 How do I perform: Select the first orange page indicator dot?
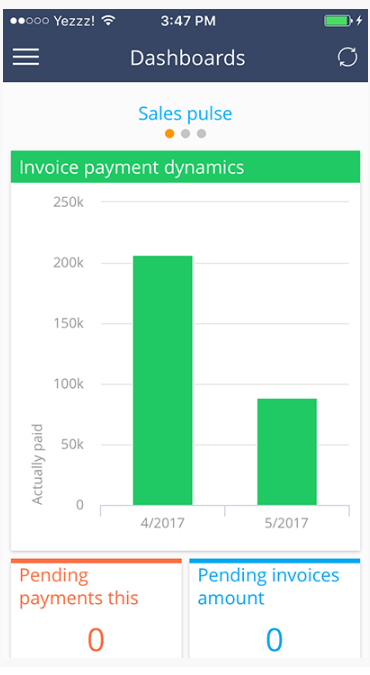tap(169, 133)
